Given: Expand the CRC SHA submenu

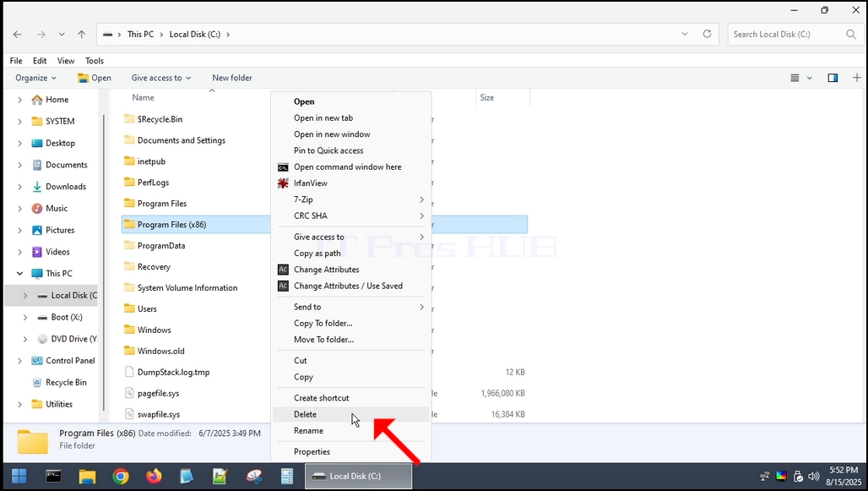Looking at the screenshot, I should (x=351, y=215).
